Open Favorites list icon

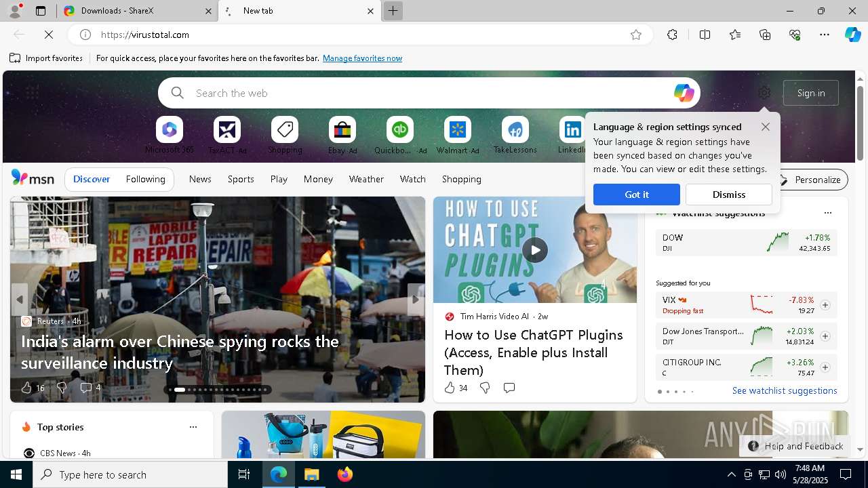[735, 35]
